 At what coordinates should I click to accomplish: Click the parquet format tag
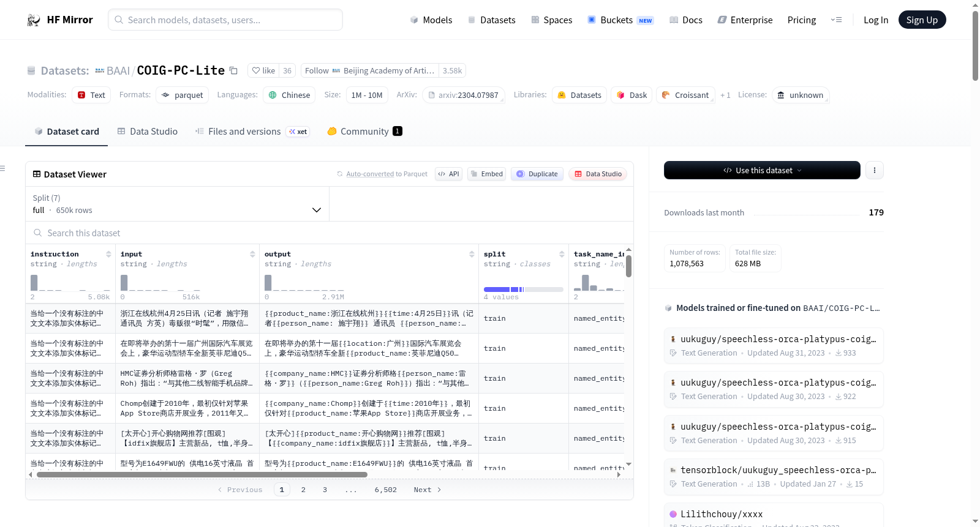pos(182,95)
